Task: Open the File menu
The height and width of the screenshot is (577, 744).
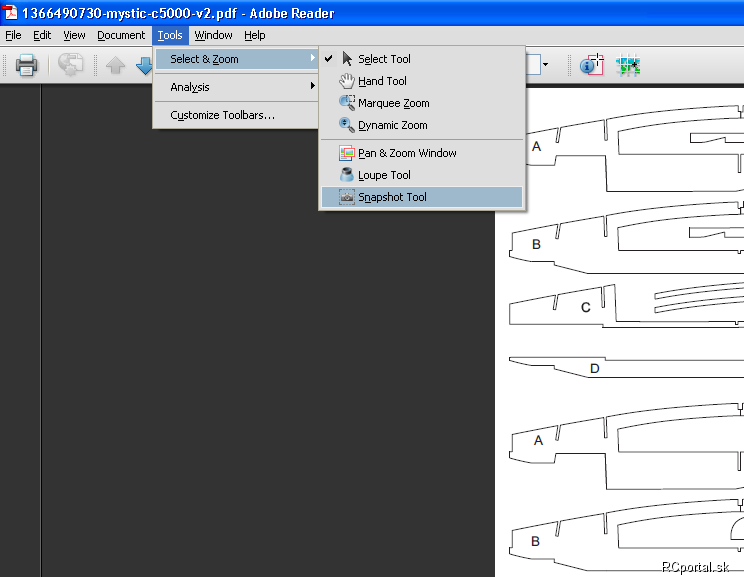Action: pos(13,36)
